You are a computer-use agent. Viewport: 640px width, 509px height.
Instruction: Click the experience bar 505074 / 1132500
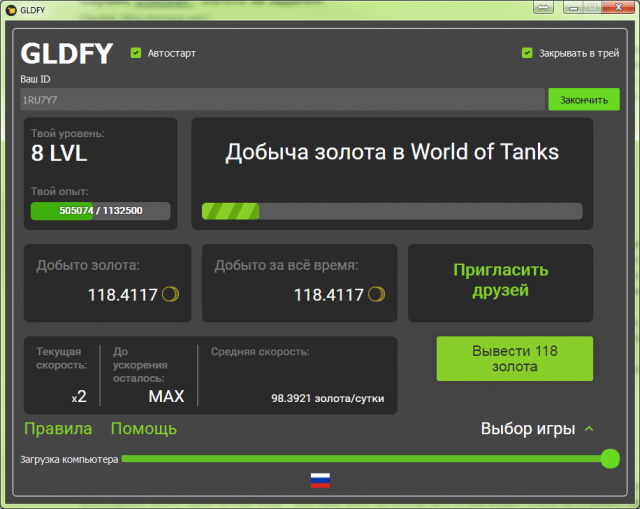100,211
